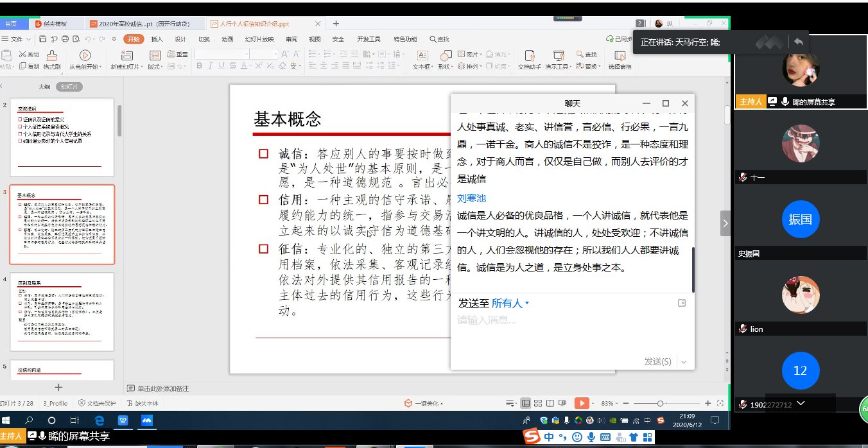Click the orange slideshow play button in status bar

[x=581, y=403]
